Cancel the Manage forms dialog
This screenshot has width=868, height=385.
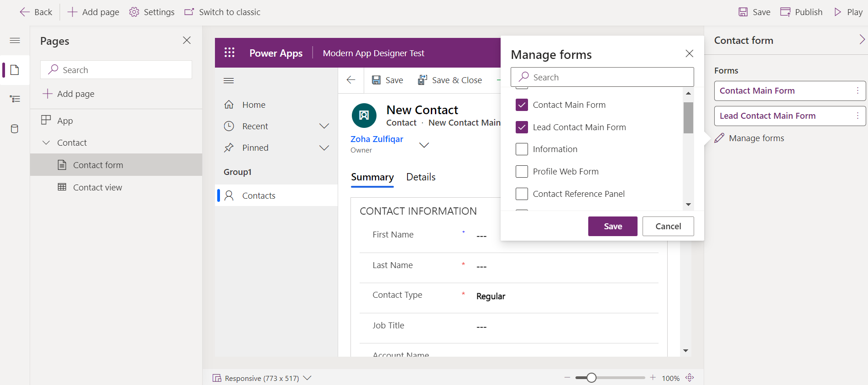[668, 226]
